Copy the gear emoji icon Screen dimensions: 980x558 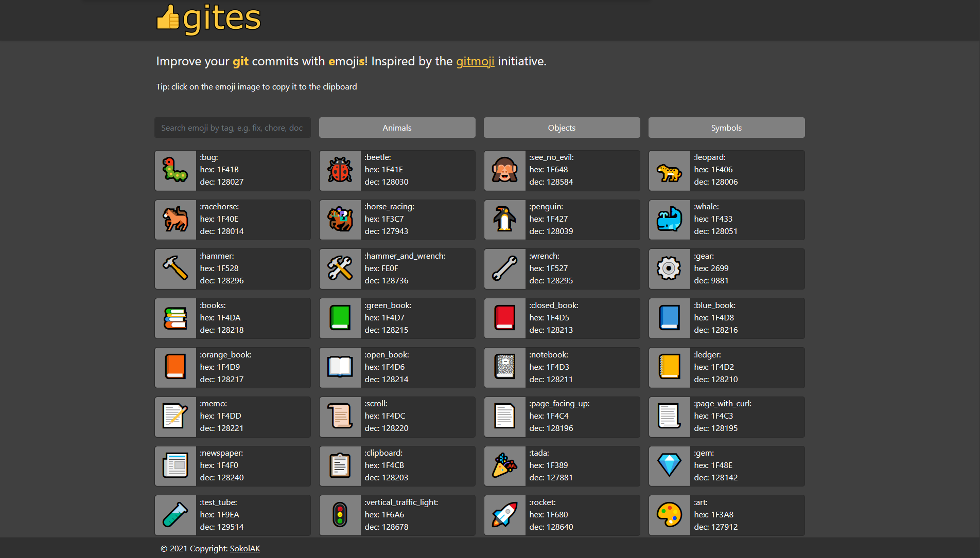coord(669,268)
